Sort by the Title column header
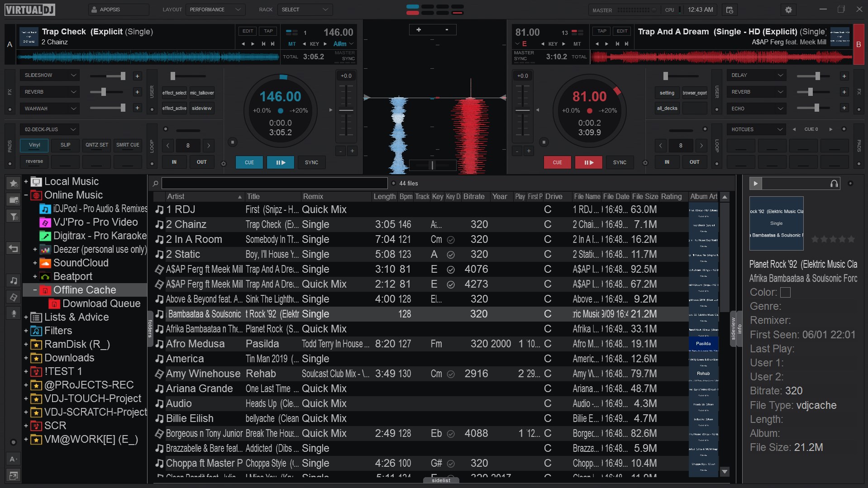Screen dimensions: 868x488 (273, 196)
